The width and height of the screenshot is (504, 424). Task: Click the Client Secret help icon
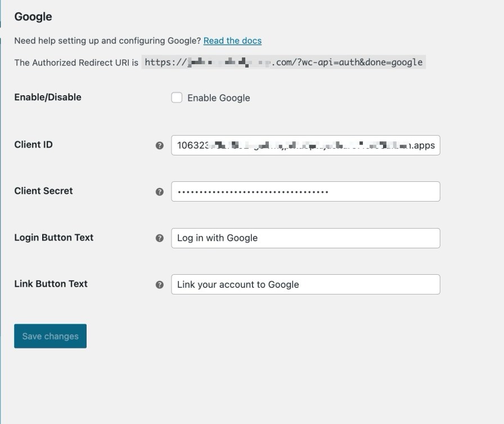click(x=160, y=191)
